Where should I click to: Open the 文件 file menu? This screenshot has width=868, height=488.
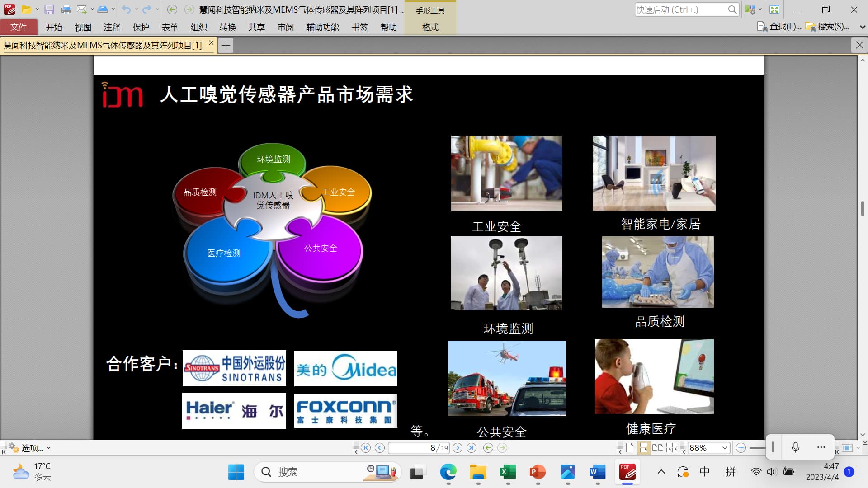click(19, 28)
